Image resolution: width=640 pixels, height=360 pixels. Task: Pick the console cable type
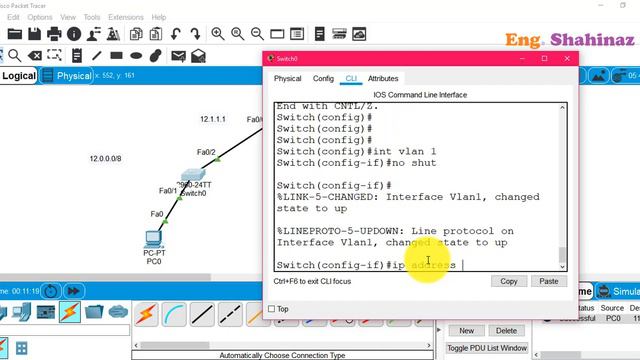click(174, 315)
